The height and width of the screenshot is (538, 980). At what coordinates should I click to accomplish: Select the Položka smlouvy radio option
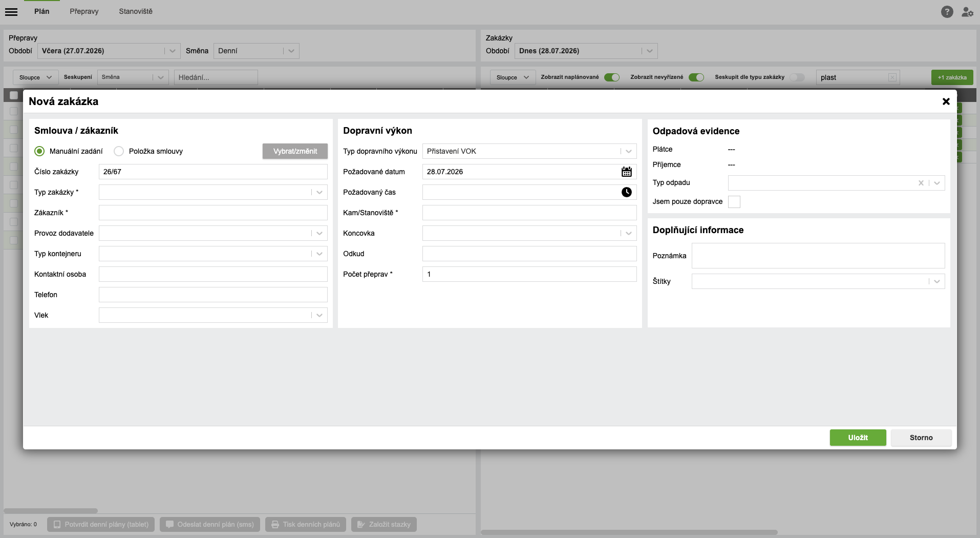pyautogui.click(x=119, y=151)
